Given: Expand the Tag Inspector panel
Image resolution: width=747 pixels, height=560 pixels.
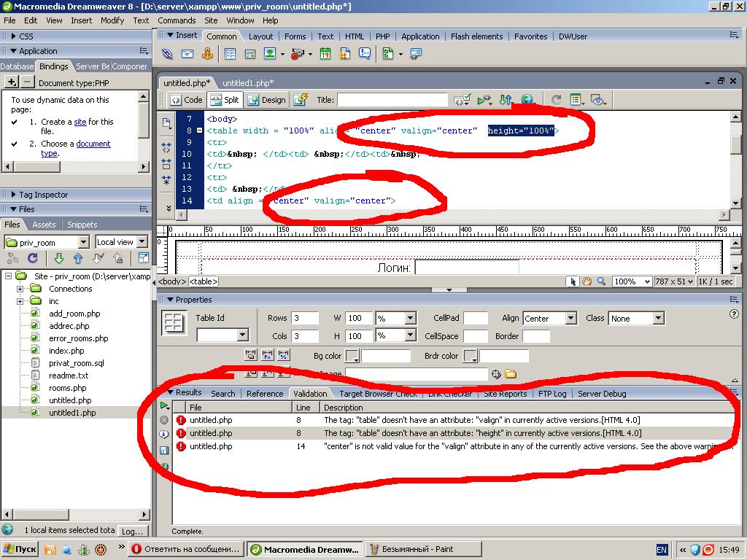Looking at the screenshot, I should (x=14, y=194).
